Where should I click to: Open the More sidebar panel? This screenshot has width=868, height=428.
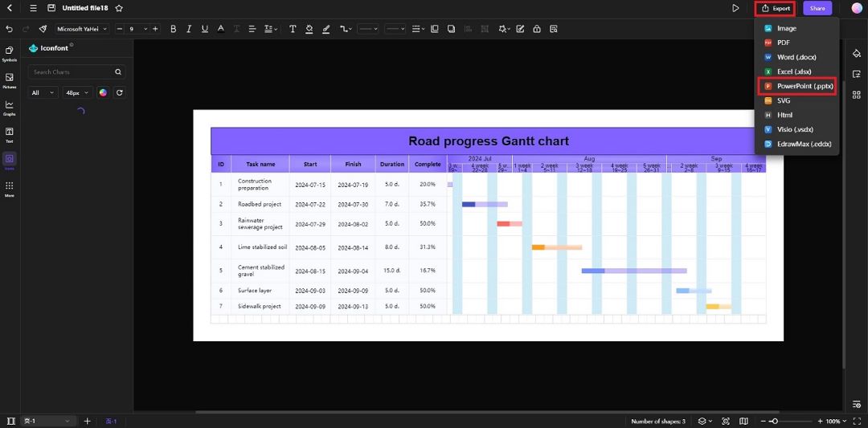point(10,189)
